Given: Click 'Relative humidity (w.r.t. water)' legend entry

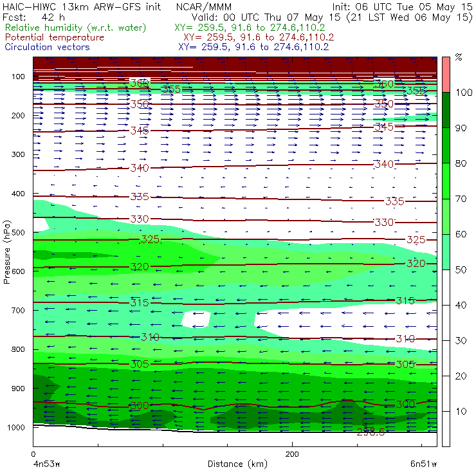Looking at the screenshot, I should [x=76, y=28].
